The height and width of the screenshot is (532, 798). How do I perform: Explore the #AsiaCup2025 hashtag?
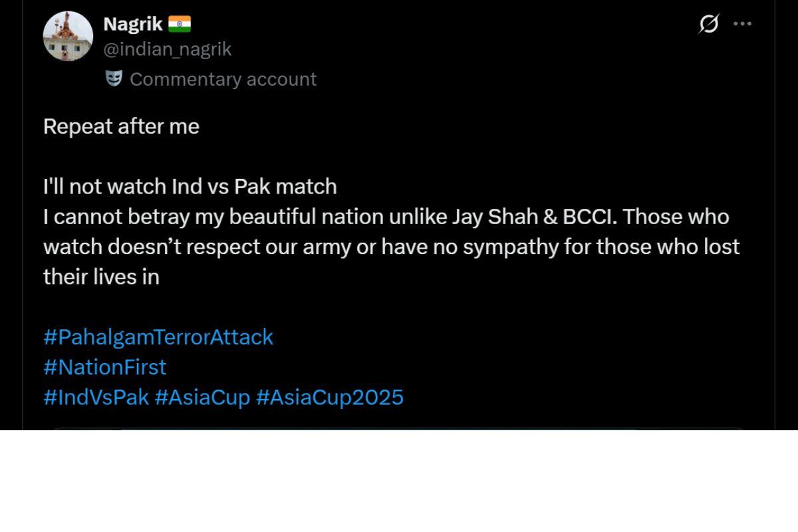pos(330,397)
